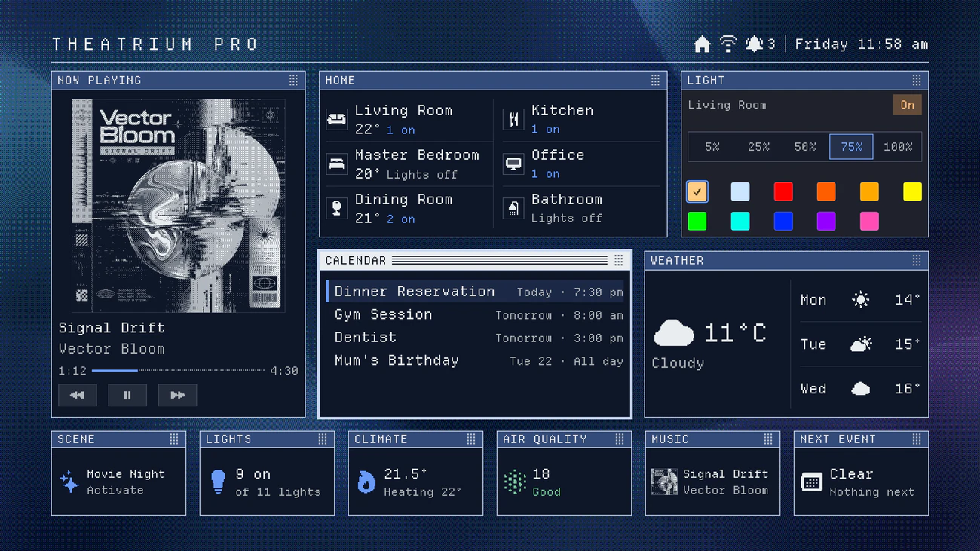Image resolution: width=980 pixels, height=551 pixels.
Task: Choose the red light color swatch
Action: click(x=783, y=191)
